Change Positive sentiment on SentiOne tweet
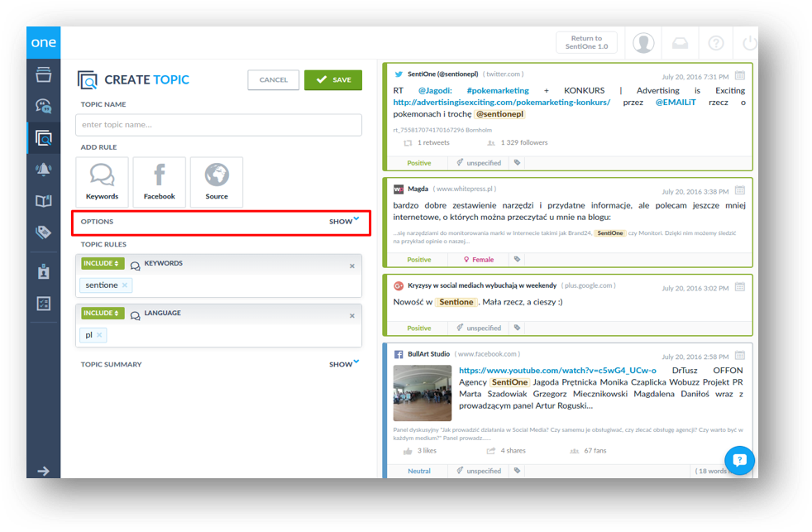This screenshot has height=532, width=812. pyautogui.click(x=419, y=163)
